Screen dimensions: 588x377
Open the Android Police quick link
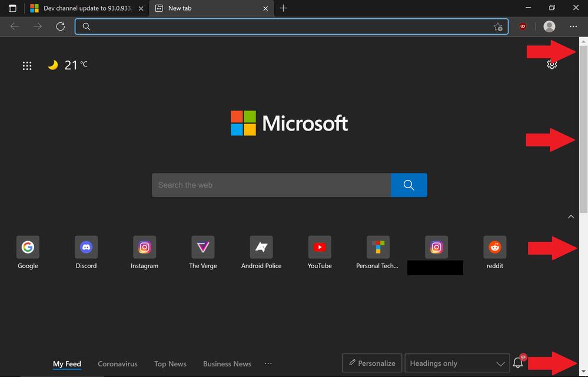pos(261,247)
